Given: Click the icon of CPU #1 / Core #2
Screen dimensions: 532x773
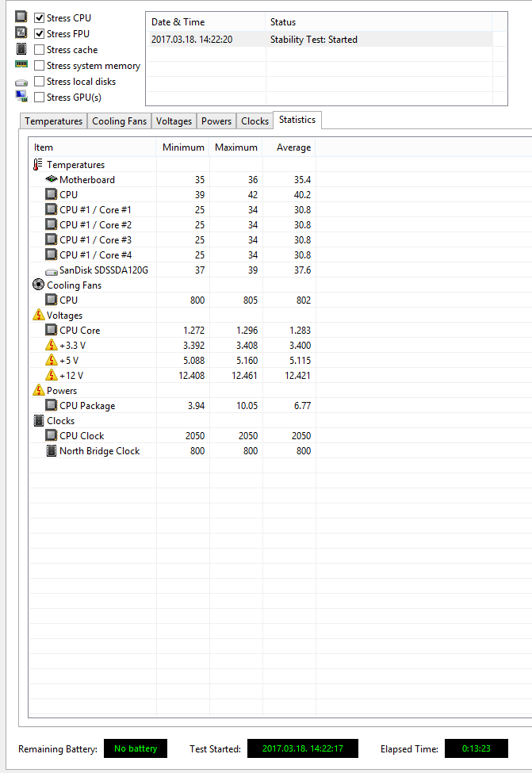Looking at the screenshot, I should (x=52, y=224).
